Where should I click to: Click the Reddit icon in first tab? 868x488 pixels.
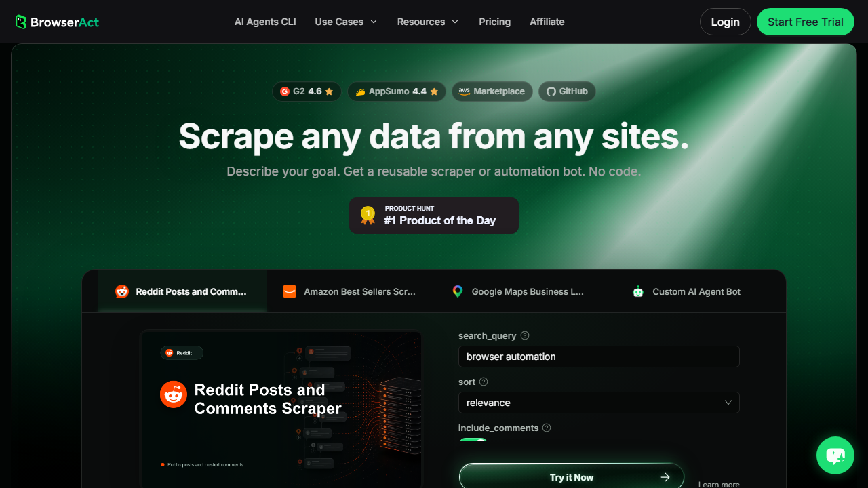click(x=122, y=291)
